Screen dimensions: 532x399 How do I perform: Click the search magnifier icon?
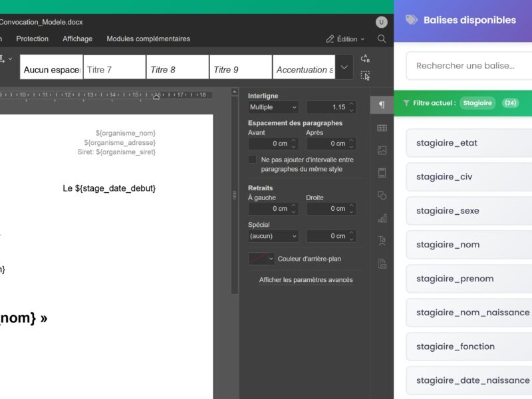tap(382, 39)
